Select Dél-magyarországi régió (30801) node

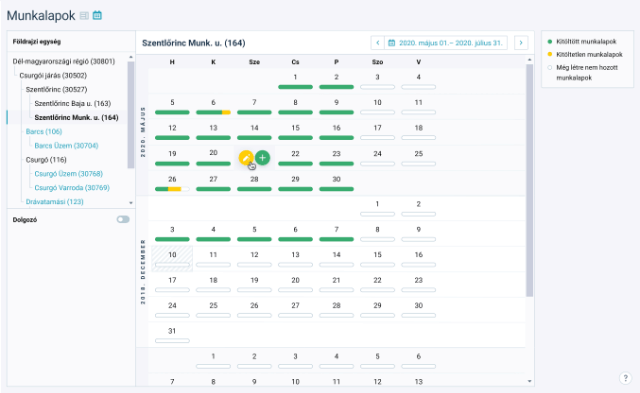tap(64, 61)
